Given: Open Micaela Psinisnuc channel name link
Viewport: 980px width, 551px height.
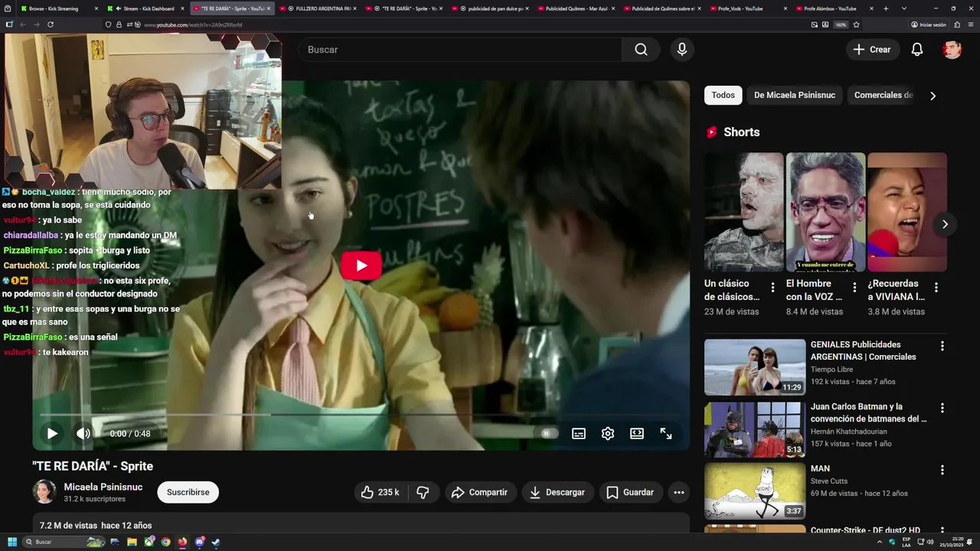Looking at the screenshot, I should pyautogui.click(x=103, y=487).
